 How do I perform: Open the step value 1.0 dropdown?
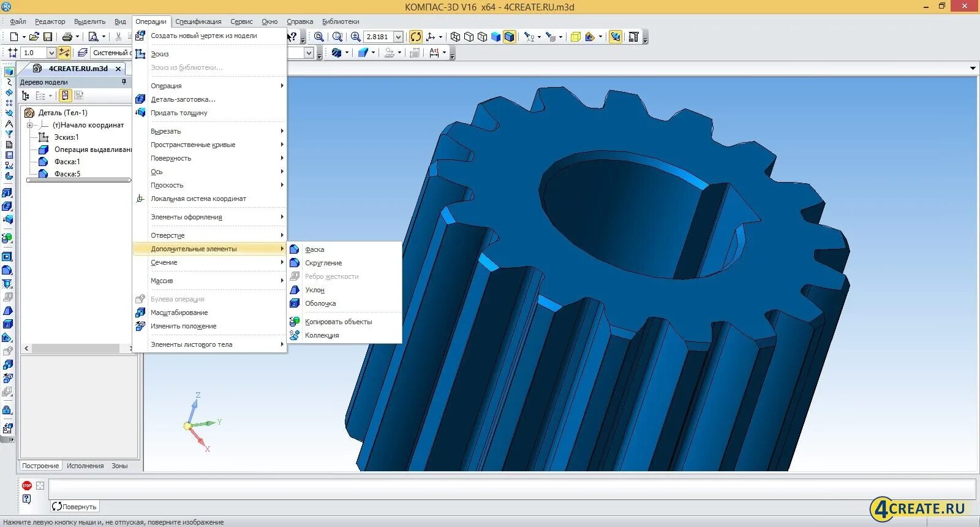(51, 53)
